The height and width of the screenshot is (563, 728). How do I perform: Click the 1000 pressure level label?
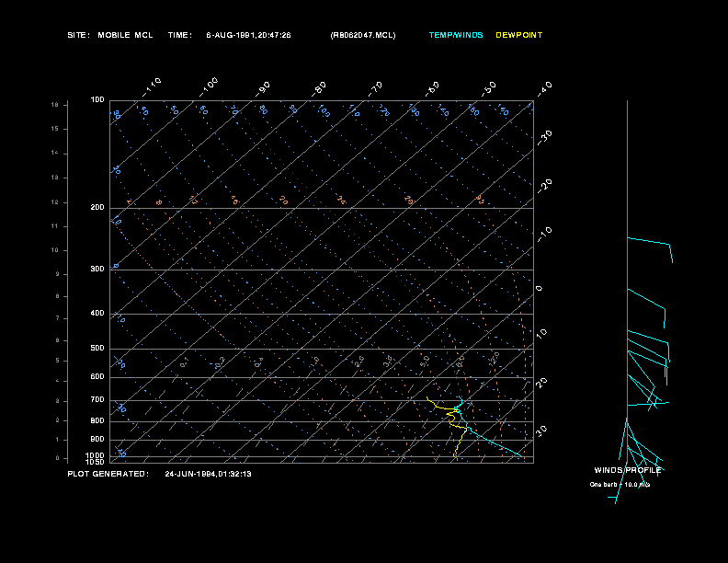(96, 454)
